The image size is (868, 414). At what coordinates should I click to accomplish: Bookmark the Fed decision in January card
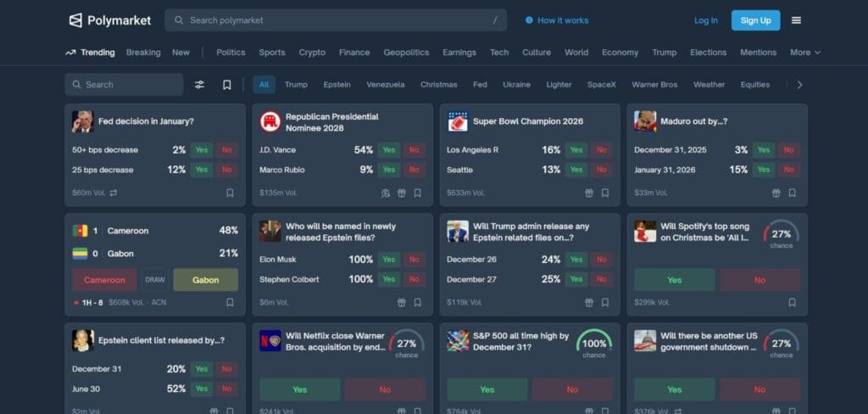point(230,193)
